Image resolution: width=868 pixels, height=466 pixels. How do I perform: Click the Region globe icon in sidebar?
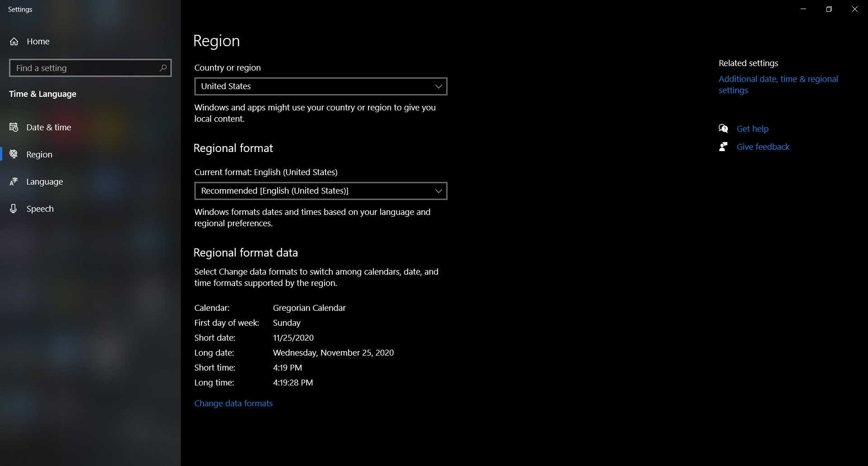coord(14,154)
